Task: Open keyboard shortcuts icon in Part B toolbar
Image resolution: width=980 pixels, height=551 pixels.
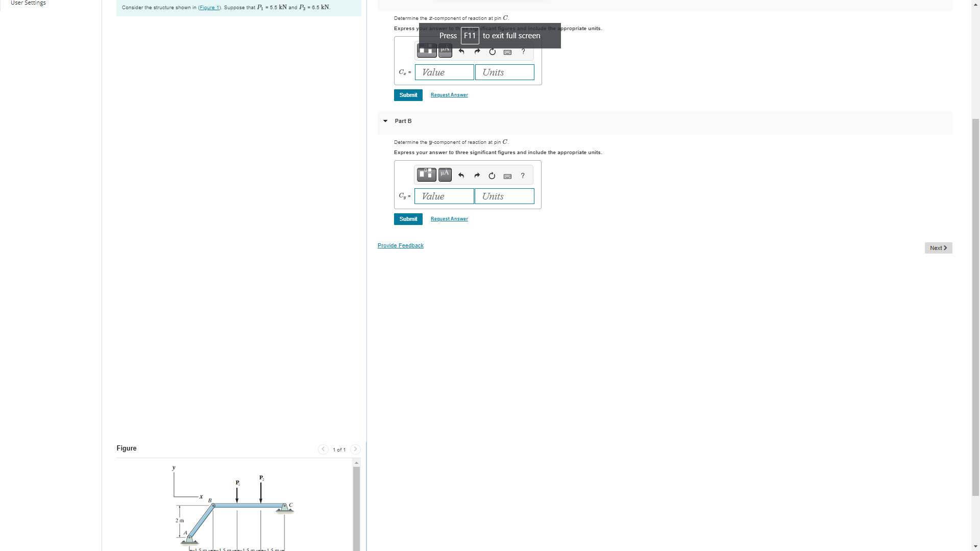Action: tap(507, 176)
